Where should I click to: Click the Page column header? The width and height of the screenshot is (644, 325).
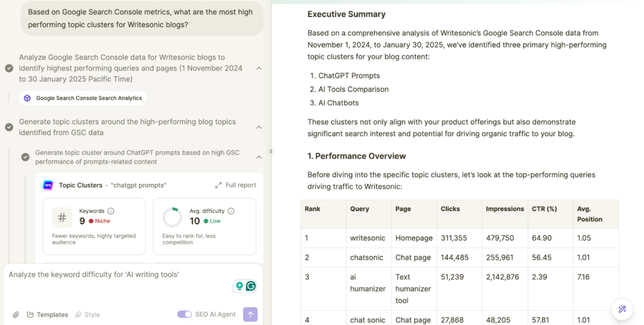pos(414,214)
